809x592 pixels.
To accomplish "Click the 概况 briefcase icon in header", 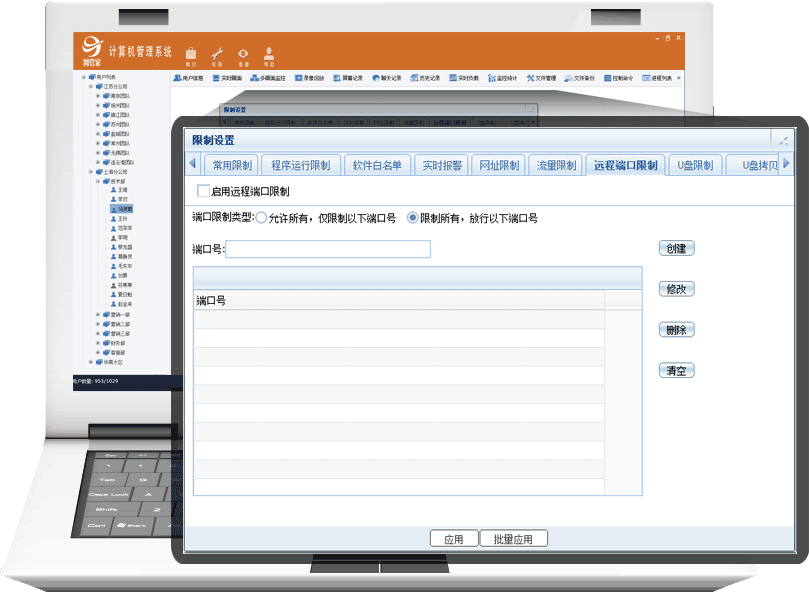I will 191,54.
